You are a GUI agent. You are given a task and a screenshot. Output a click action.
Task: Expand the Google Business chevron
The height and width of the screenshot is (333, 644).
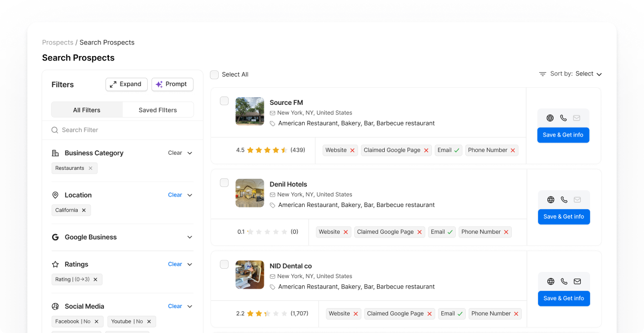pyautogui.click(x=190, y=238)
